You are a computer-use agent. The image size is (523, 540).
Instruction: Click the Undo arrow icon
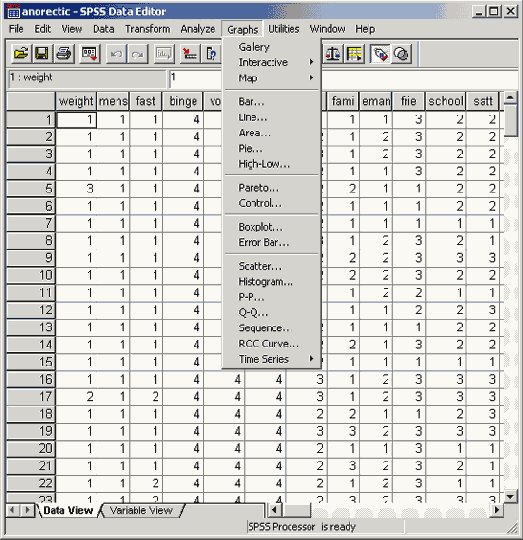[x=116, y=54]
